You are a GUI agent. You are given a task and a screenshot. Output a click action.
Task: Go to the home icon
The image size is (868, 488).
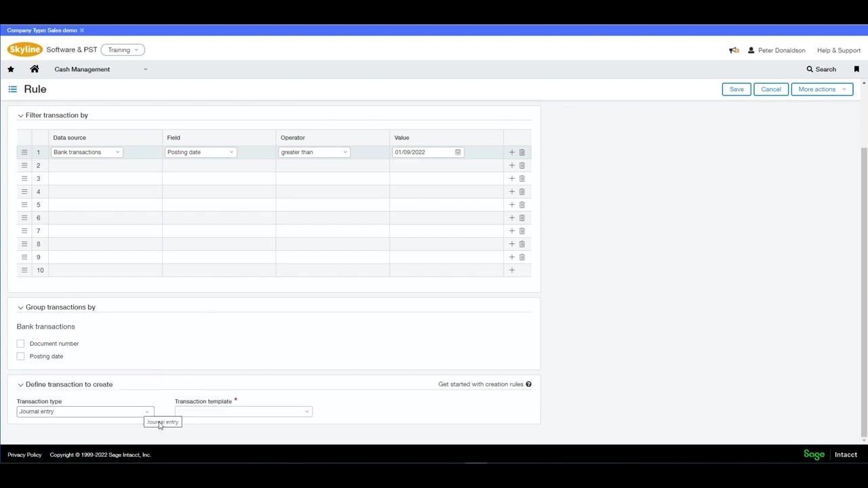coord(35,69)
